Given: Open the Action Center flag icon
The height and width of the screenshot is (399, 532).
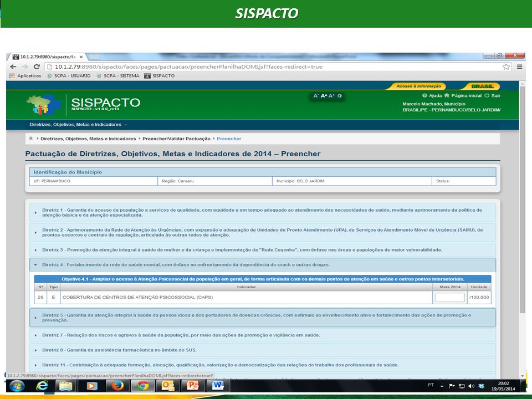Looking at the screenshot, I should coord(452,386).
